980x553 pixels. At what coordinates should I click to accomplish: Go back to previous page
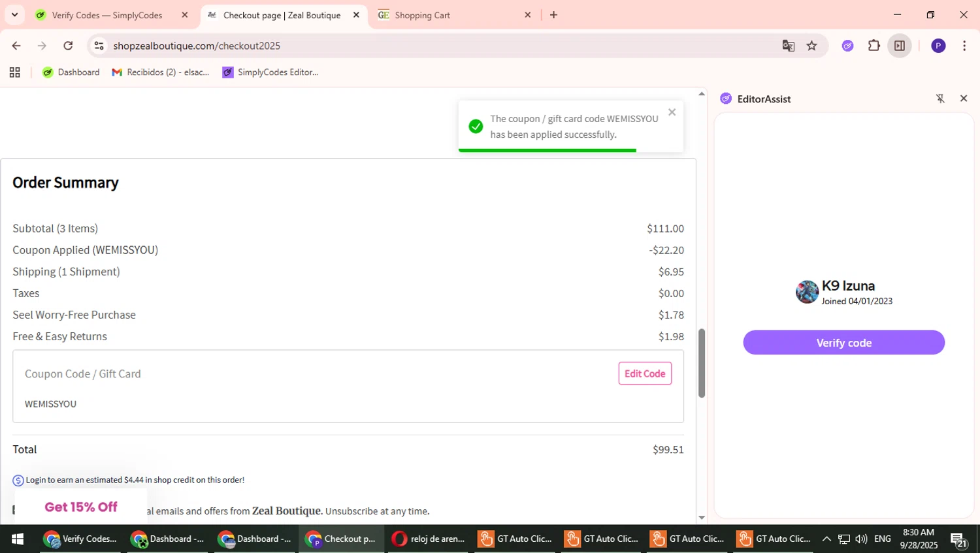pyautogui.click(x=16, y=46)
